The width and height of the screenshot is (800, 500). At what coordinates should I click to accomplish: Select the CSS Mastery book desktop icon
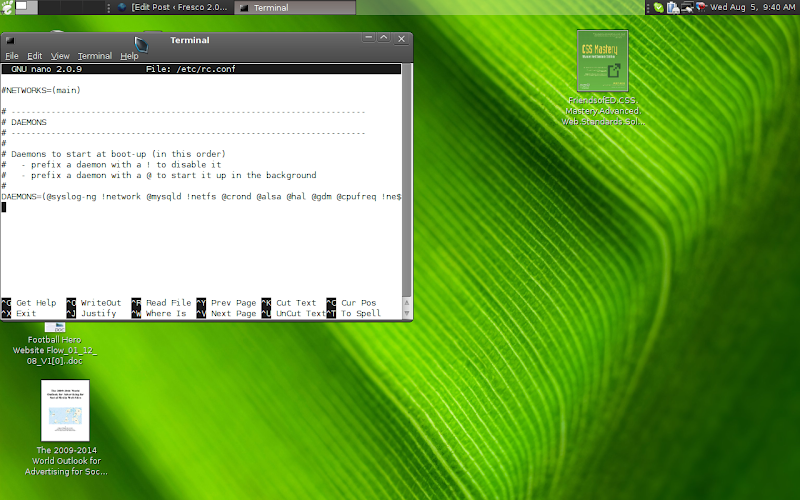pyautogui.click(x=603, y=61)
